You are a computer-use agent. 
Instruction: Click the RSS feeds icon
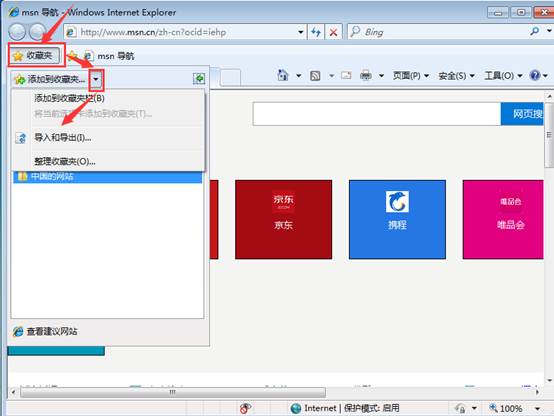coord(315,76)
